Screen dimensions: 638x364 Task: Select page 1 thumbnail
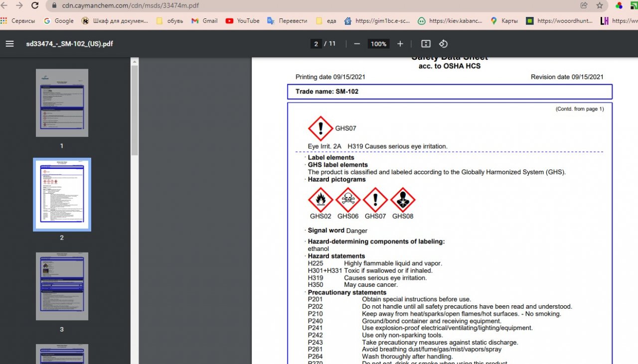tap(62, 103)
